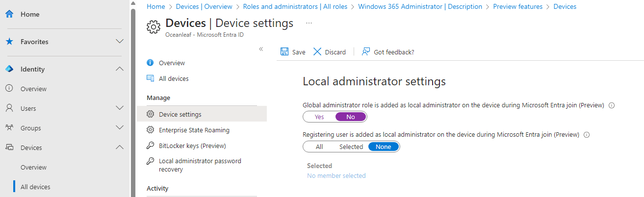Click the Favorites star icon
Viewport: 644px width, 197px height.
point(9,42)
